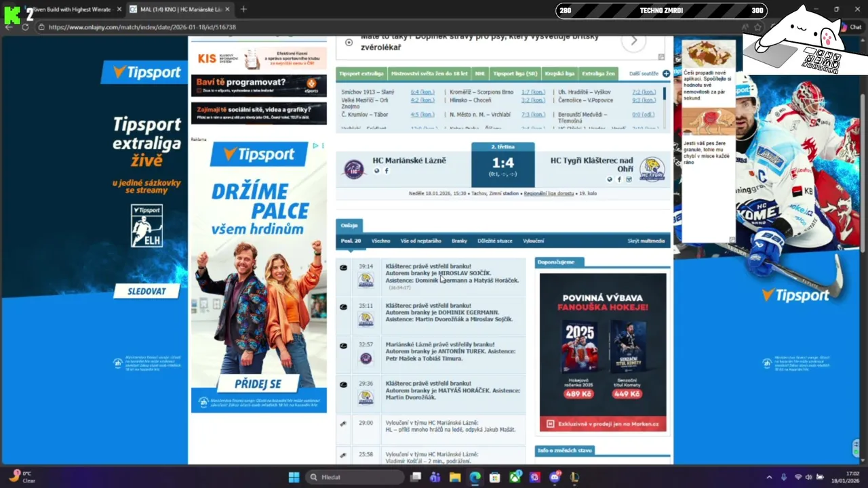868x488 pixels.
Task: Open Microsoft Edge from taskbar
Action: 475,477
